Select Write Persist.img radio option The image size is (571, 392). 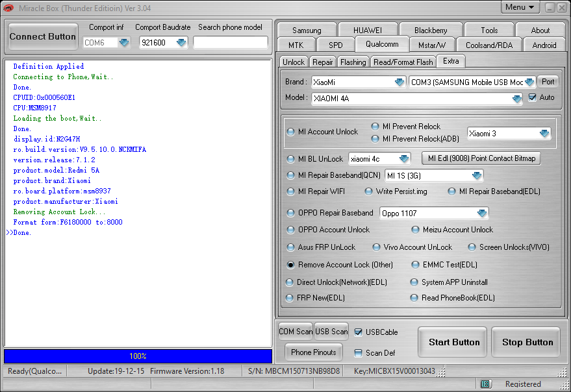368,191
